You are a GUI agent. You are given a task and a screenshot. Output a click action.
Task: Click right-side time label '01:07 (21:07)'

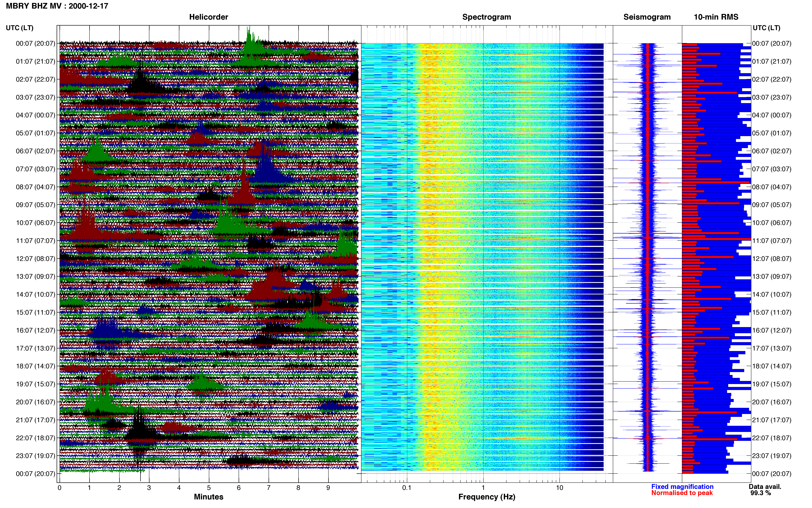(772, 61)
